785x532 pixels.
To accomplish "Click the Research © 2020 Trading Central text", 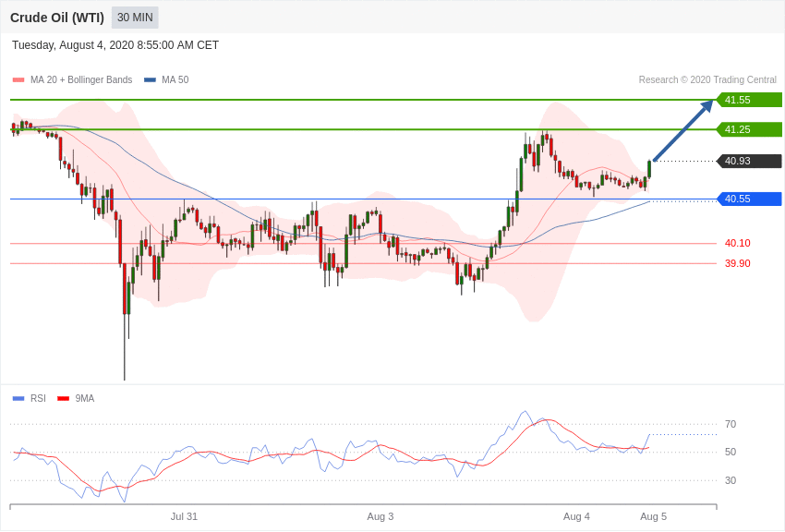I will point(707,80).
